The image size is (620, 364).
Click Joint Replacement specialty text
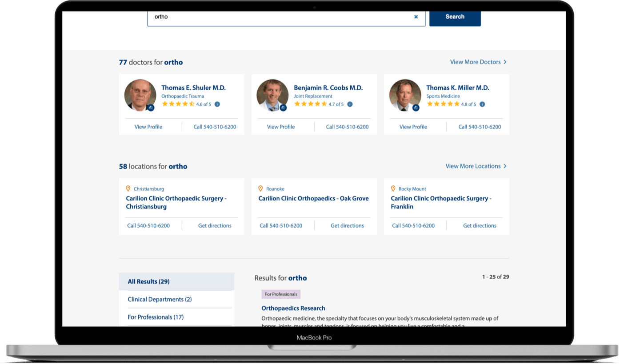tap(313, 96)
